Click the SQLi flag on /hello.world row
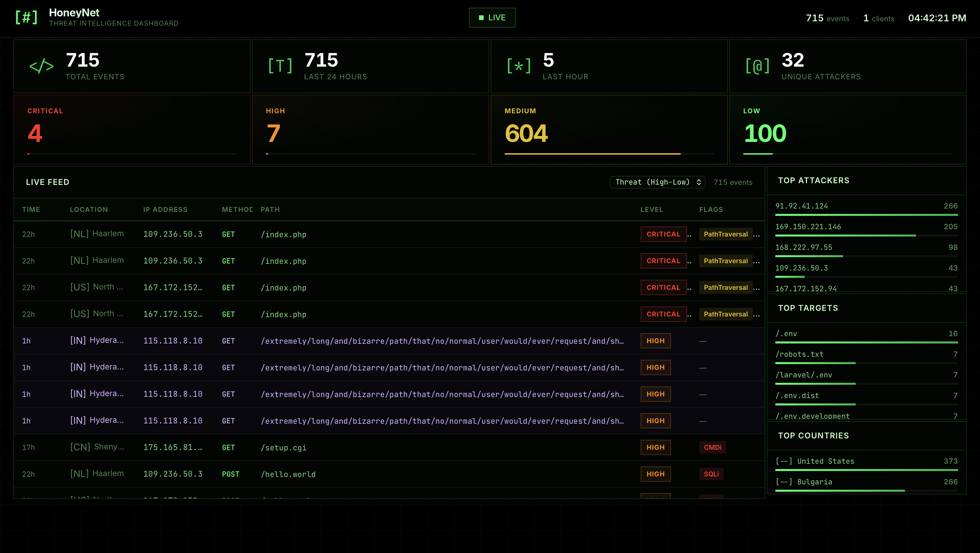980x553 pixels. click(711, 474)
